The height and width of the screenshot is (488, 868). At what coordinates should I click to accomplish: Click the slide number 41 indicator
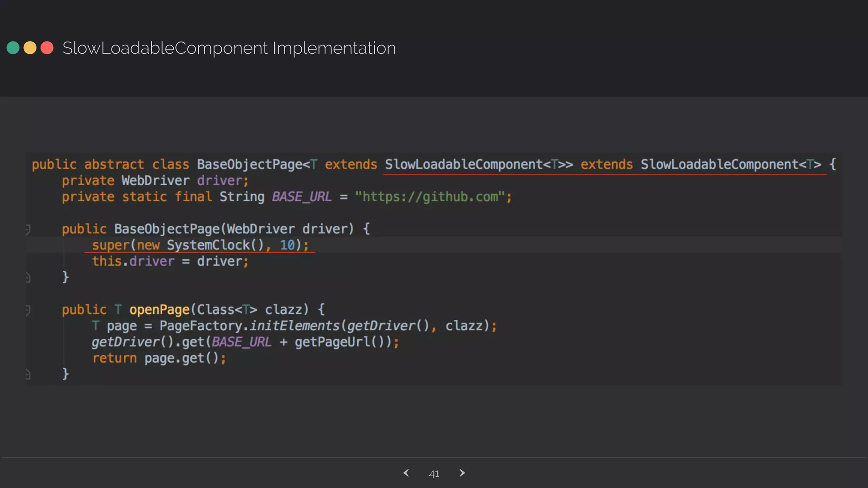point(434,474)
